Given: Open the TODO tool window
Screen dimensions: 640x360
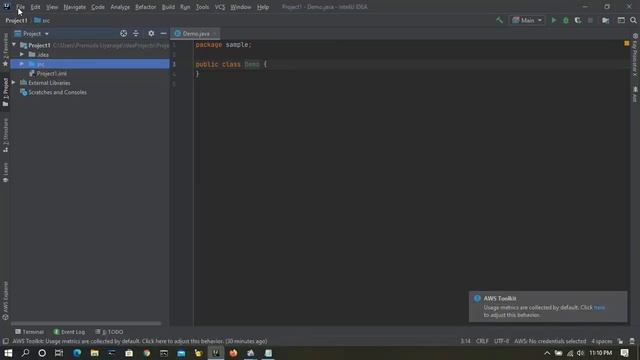Looking at the screenshot, I should pos(109,332).
